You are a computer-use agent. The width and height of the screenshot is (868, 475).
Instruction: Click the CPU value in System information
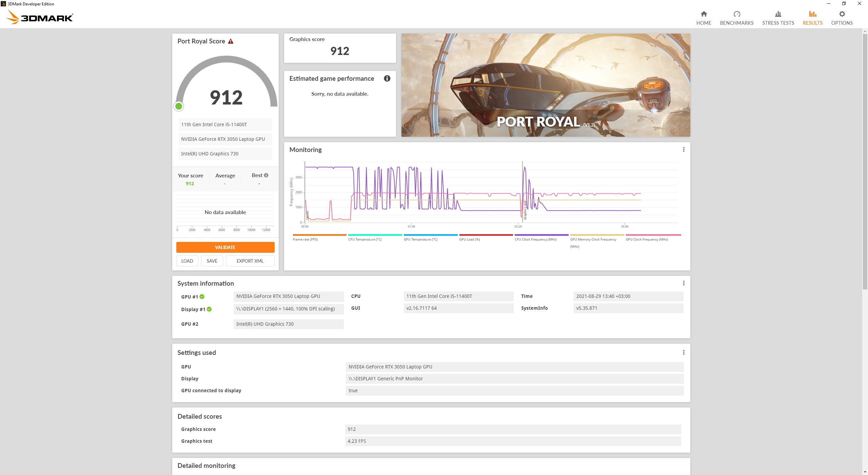click(458, 296)
